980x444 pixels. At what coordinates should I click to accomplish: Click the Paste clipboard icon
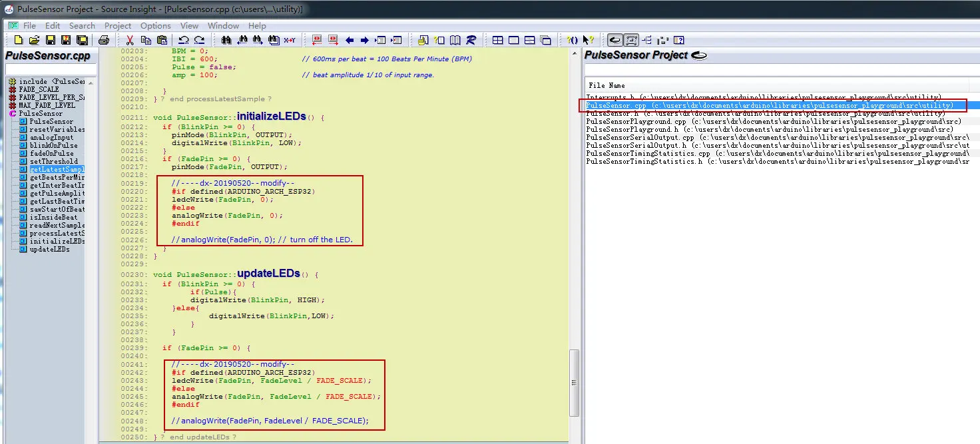coord(162,40)
